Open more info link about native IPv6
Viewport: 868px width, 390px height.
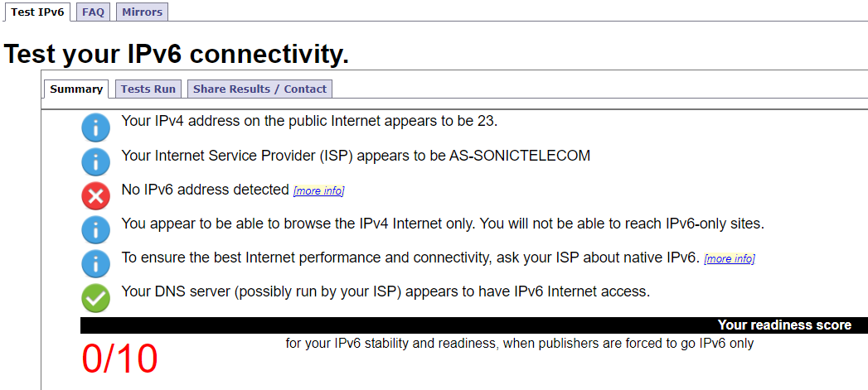(730, 259)
